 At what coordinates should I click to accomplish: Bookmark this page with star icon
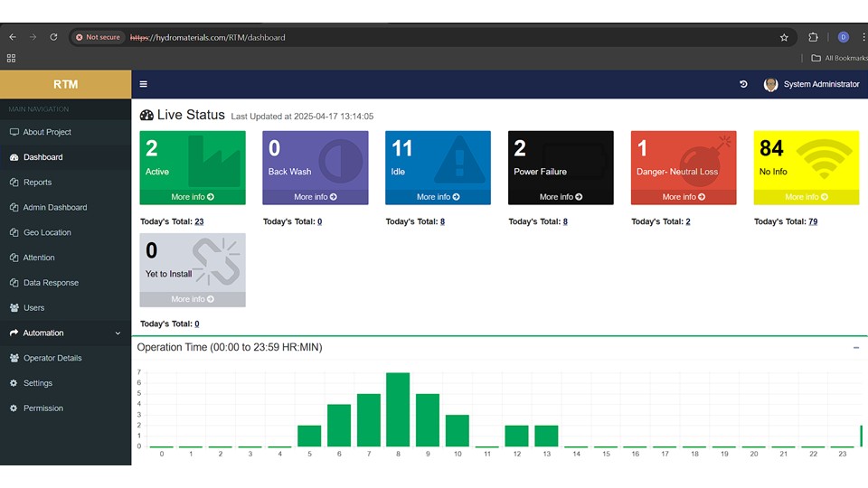point(784,37)
